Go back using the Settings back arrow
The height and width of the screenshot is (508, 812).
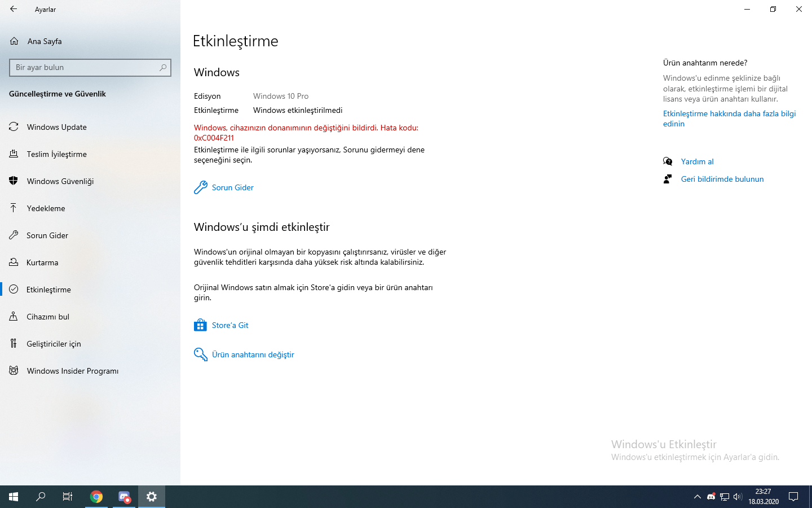14,9
